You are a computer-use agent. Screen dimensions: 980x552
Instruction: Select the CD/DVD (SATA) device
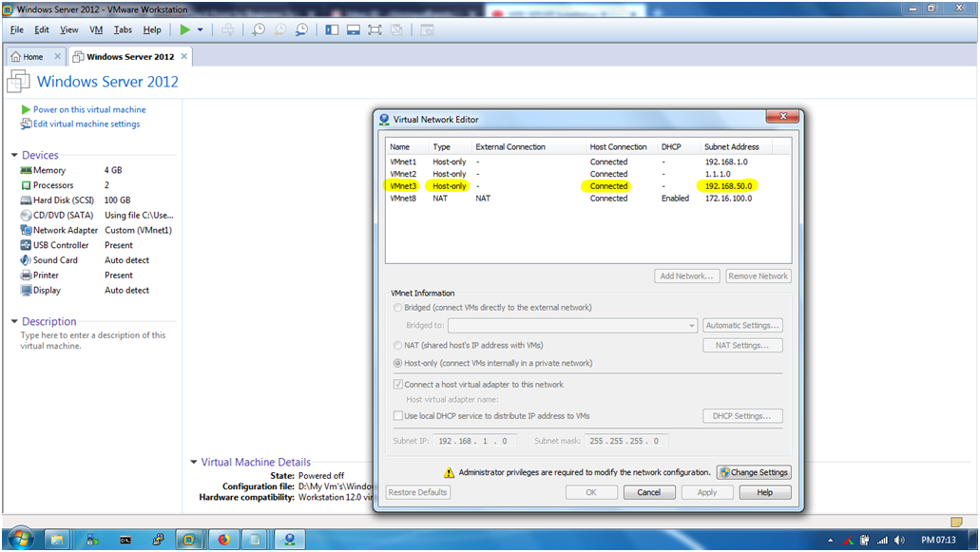pyautogui.click(x=97, y=215)
